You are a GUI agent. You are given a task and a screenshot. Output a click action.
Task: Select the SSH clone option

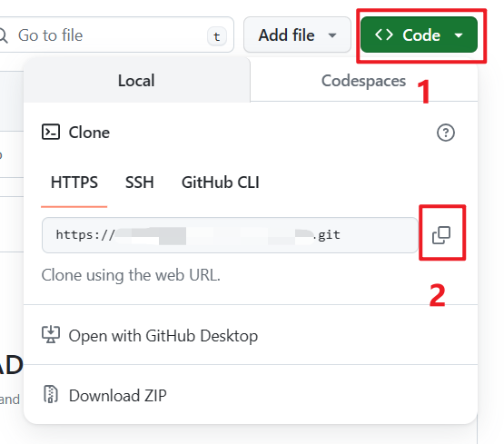pos(140,183)
